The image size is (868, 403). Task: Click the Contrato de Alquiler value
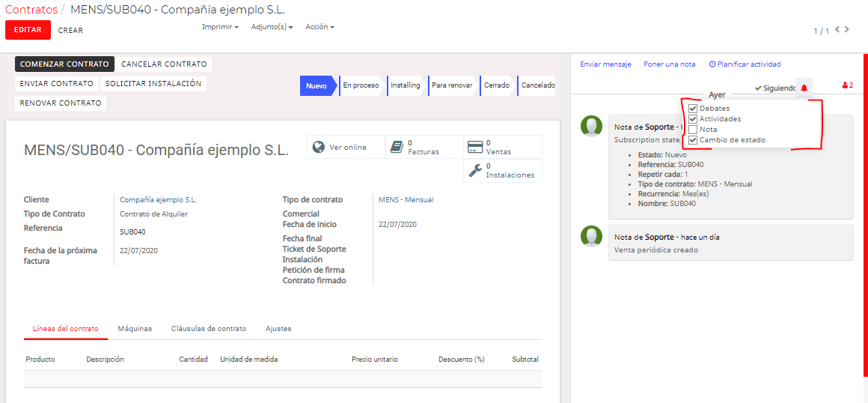[154, 214]
